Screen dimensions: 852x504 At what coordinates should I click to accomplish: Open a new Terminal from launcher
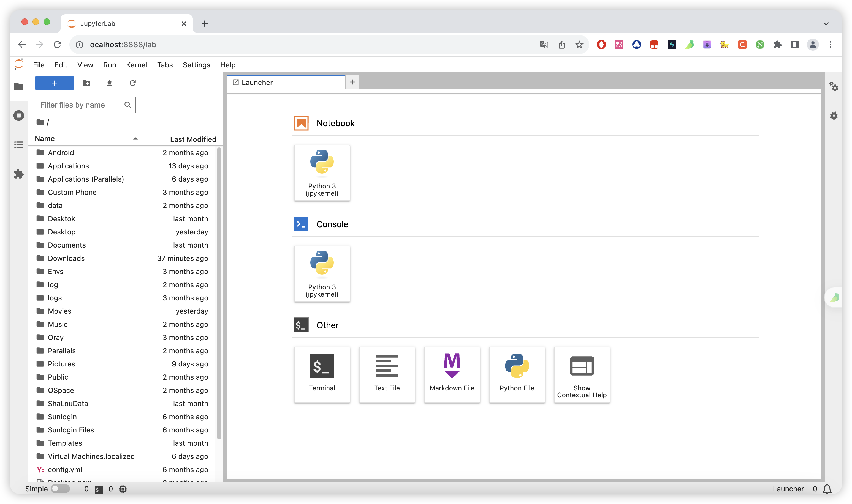point(322,375)
